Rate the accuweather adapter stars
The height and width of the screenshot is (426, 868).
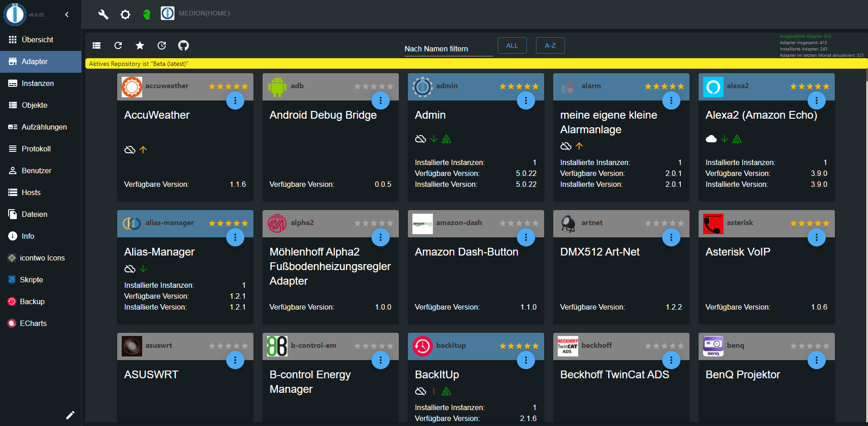[228, 86]
